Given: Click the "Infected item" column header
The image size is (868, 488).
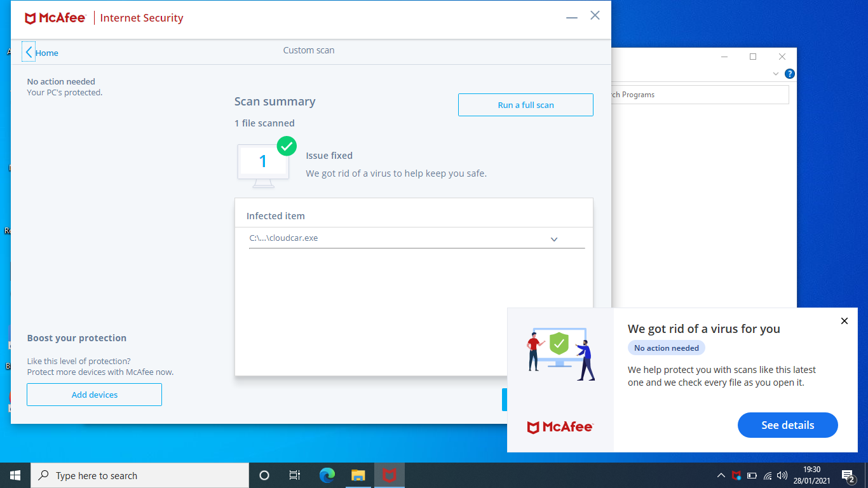Looking at the screenshot, I should [276, 216].
